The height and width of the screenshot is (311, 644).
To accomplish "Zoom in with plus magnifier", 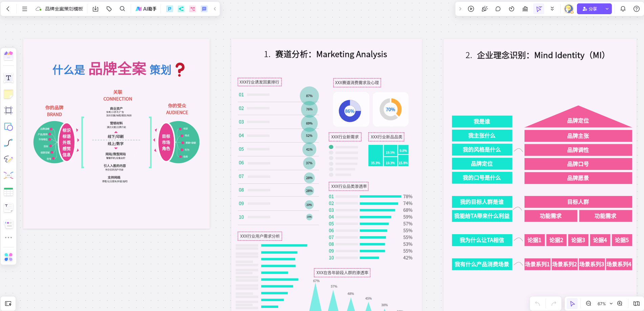I will pos(620,304).
